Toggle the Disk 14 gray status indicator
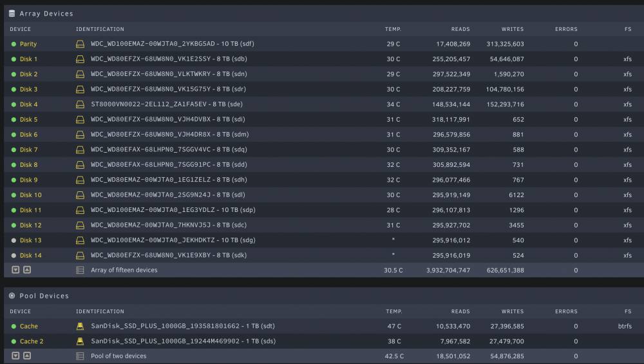Image resolution: width=644 pixels, height=364 pixels. pos(14,256)
